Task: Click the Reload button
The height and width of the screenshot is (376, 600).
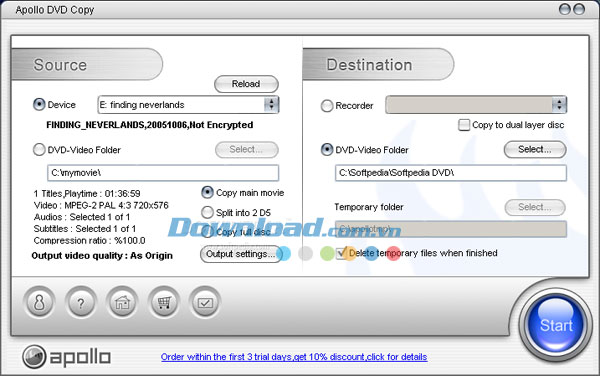Action: tap(246, 84)
